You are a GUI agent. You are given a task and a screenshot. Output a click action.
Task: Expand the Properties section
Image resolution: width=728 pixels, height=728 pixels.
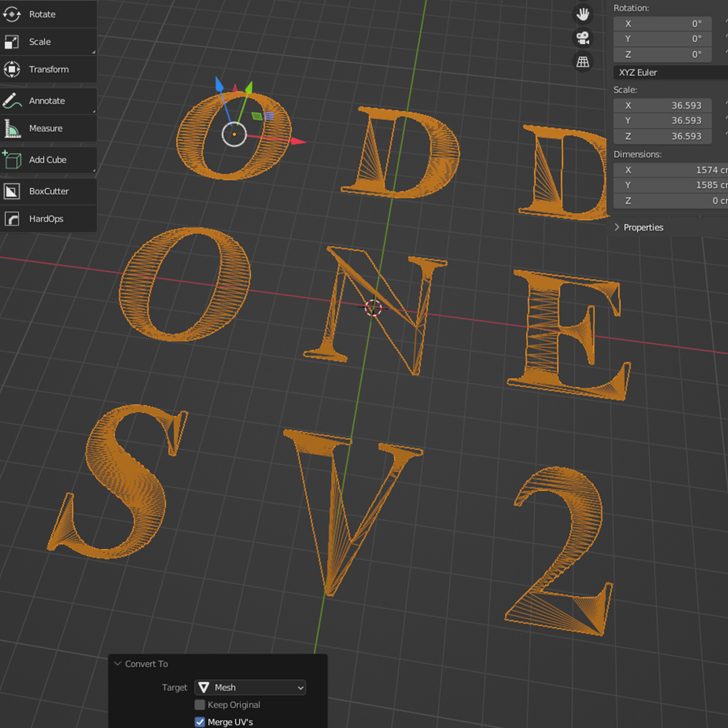tap(638, 228)
